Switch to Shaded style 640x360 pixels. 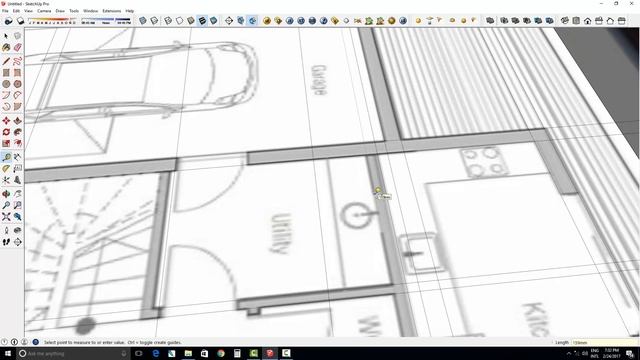(191, 20)
